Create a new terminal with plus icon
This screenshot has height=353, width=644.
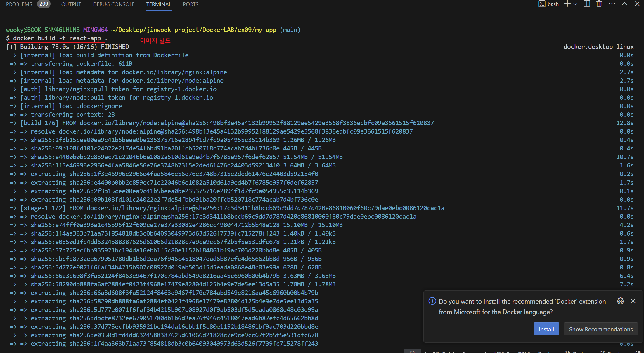(567, 4)
